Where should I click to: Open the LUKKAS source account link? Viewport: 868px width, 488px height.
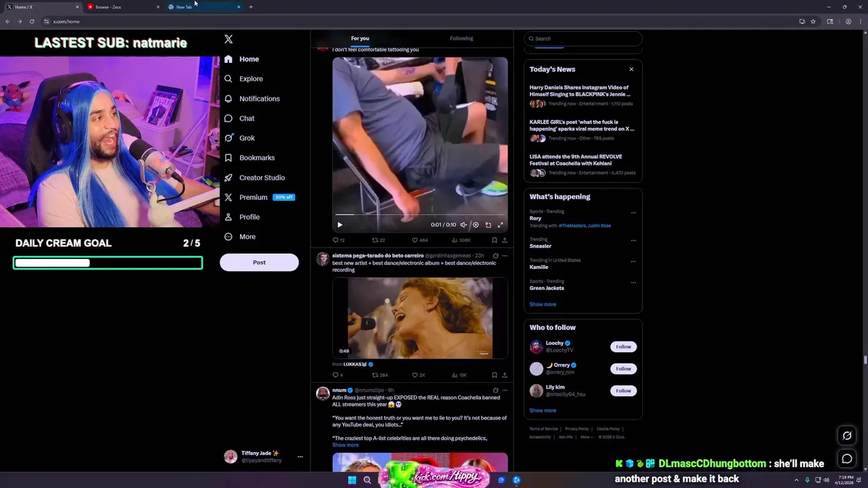(x=358, y=365)
